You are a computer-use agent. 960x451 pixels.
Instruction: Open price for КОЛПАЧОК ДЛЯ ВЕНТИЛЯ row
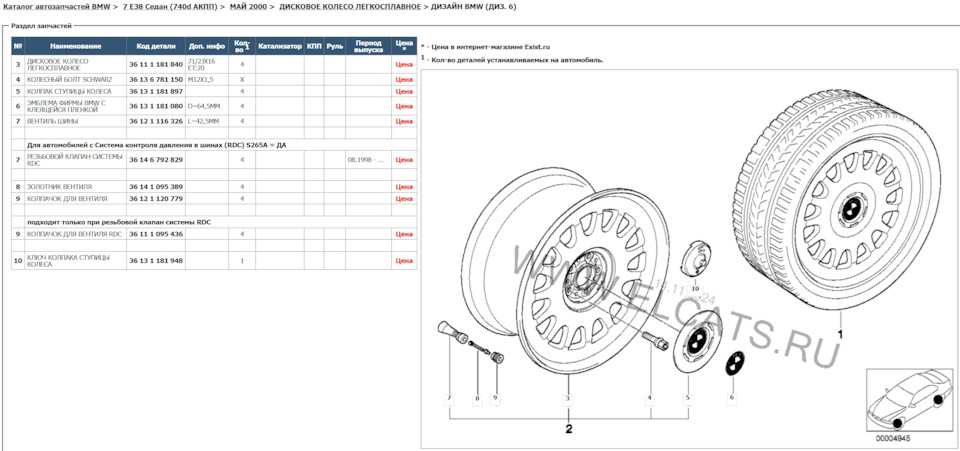(x=404, y=199)
